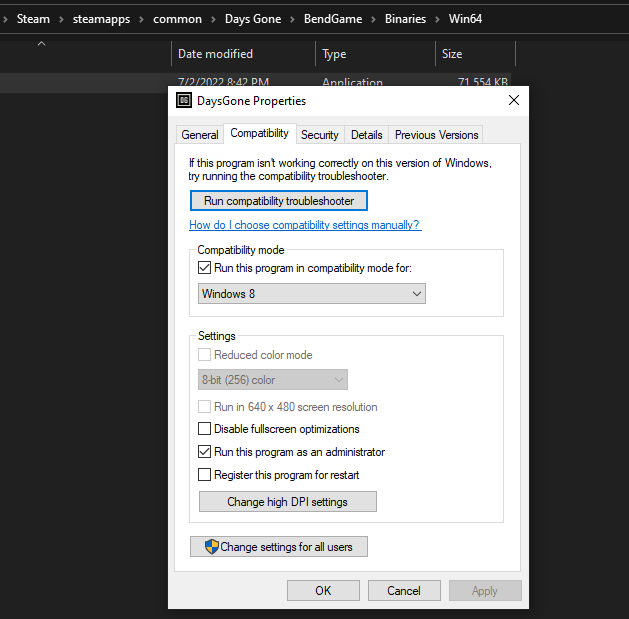Screen dimensions: 629x619
Task: Click Change settings for all users
Action: click(x=279, y=547)
